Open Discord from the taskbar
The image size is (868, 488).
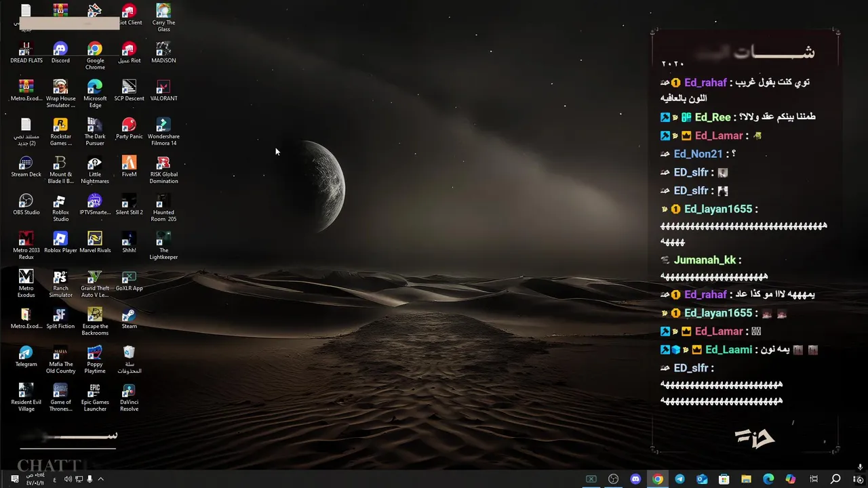point(635,479)
